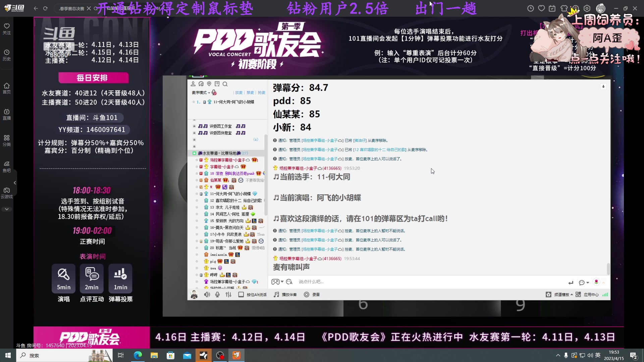
Task: Open followed list heart icon in title bar
Action: [541, 8]
